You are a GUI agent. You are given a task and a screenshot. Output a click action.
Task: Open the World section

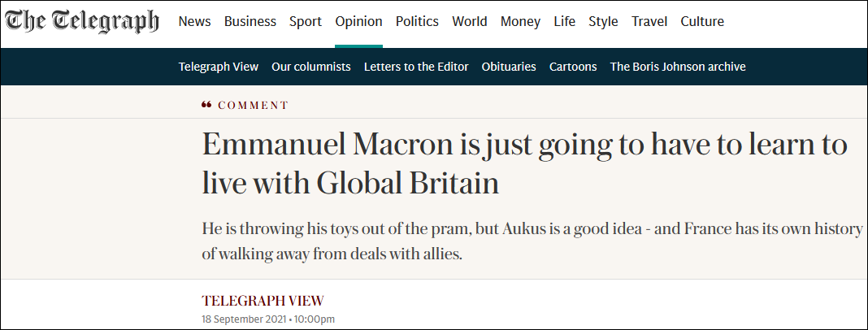(x=470, y=22)
